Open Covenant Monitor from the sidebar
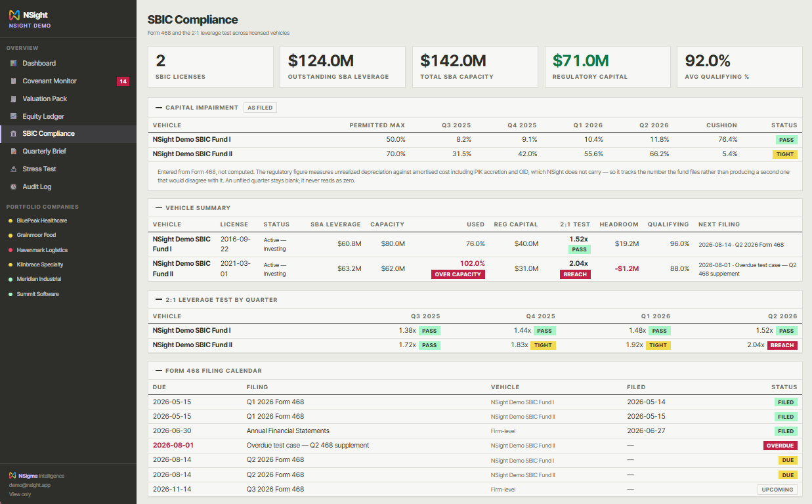812x504 pixels. click(x=68, y=81)
